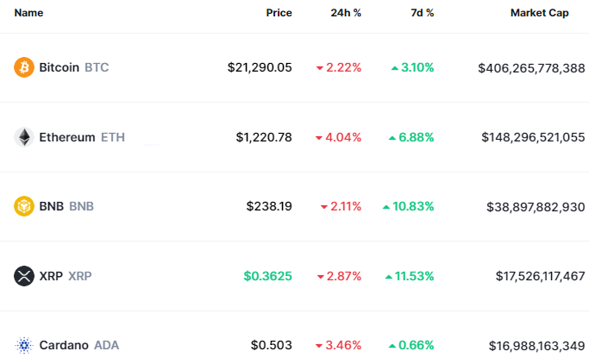
Task: Sort the table by Price header
Action: (279, 13)
